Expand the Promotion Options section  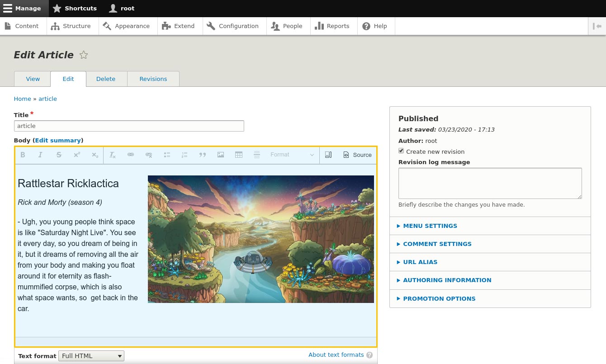point(490,298)
